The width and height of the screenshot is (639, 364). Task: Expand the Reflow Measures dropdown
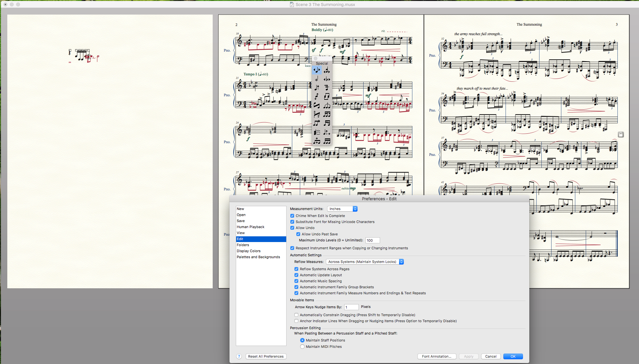pyautogui.click(x=365, y=262)
